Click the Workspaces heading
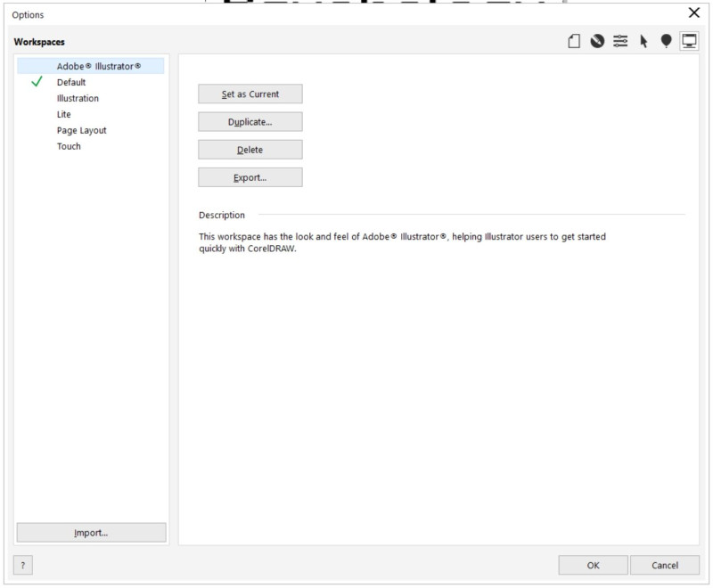Screen dimensions: 713x588 point(39,42)
